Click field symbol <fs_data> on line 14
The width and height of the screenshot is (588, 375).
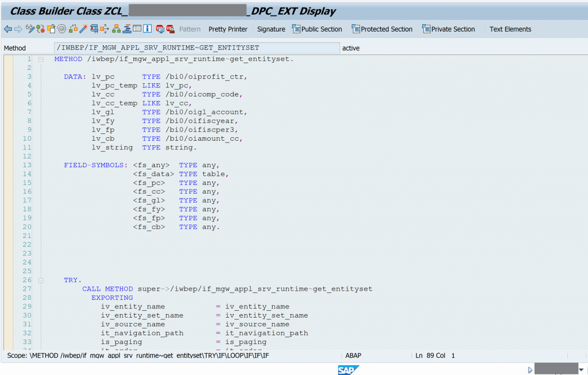tap(153, 174)
